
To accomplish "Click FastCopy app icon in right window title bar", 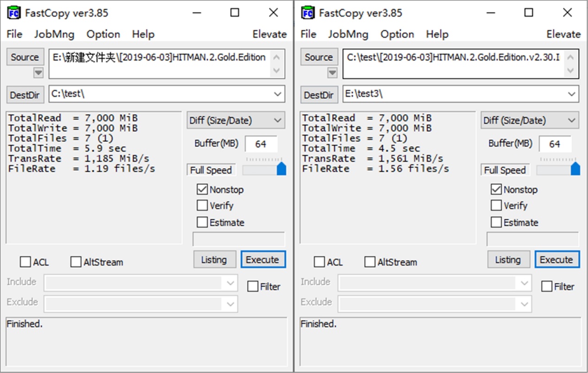I will [307, 13].
